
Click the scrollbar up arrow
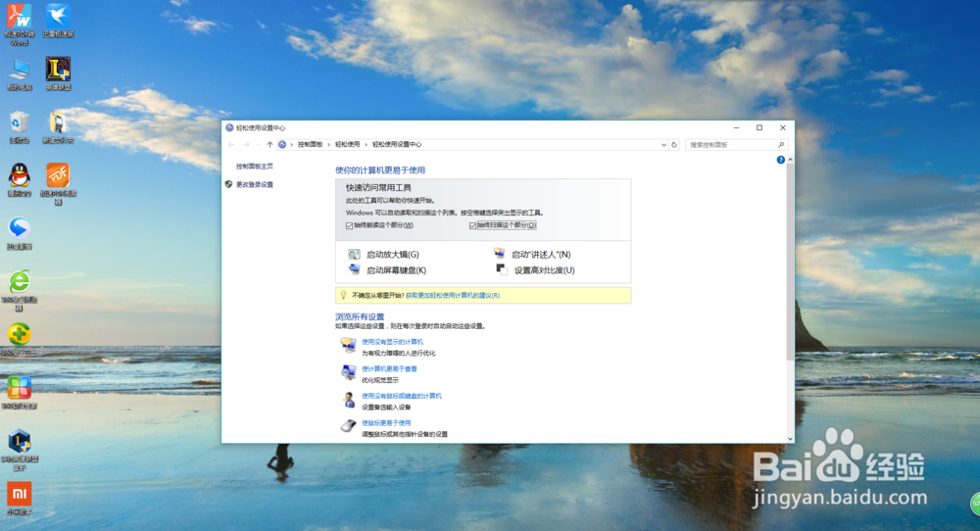pos(790,160)
